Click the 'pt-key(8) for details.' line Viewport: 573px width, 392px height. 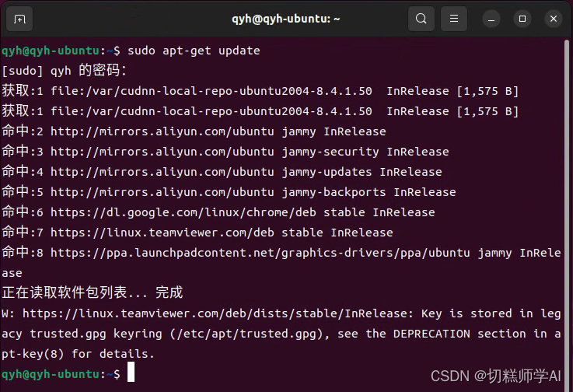pos(78,354)
